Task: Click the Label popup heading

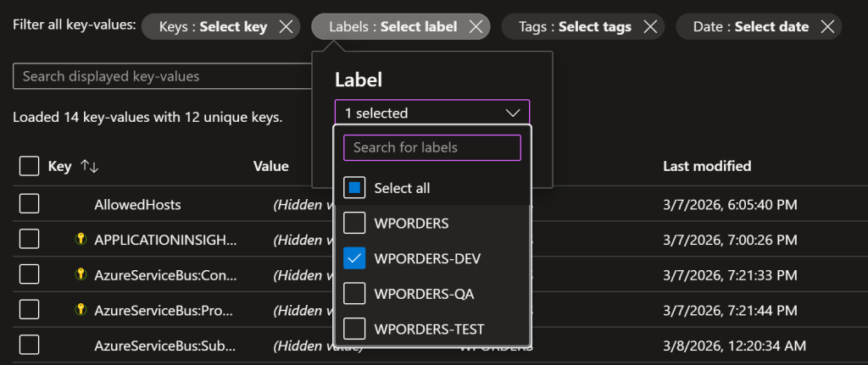Action: (x=359, y=80)
